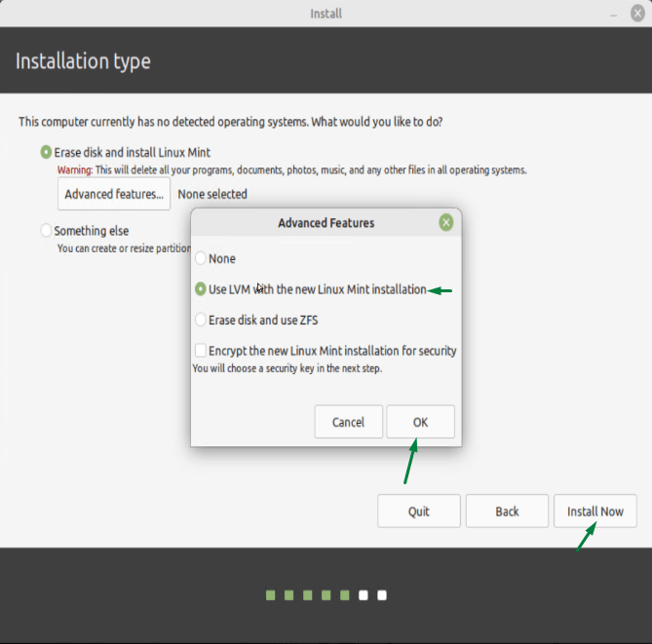Close the Install window
This screenshot has height=644, width=652.
click(637, 13)
